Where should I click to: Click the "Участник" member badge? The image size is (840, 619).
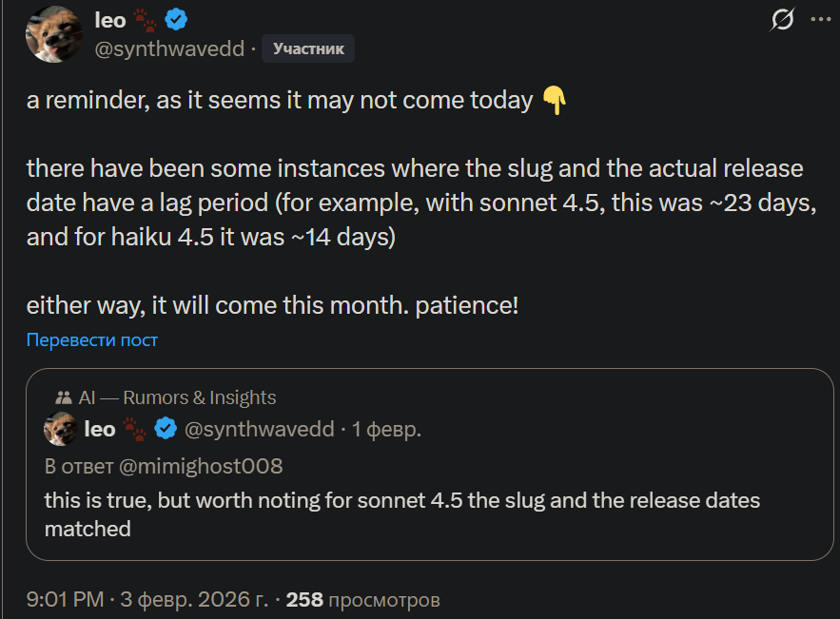[308, 48]
